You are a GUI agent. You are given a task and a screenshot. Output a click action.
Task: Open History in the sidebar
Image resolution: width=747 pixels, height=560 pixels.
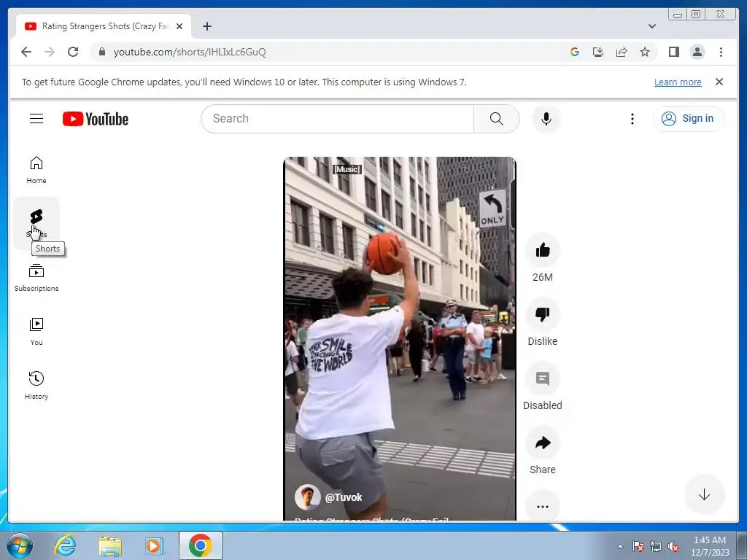coord(36,386)
